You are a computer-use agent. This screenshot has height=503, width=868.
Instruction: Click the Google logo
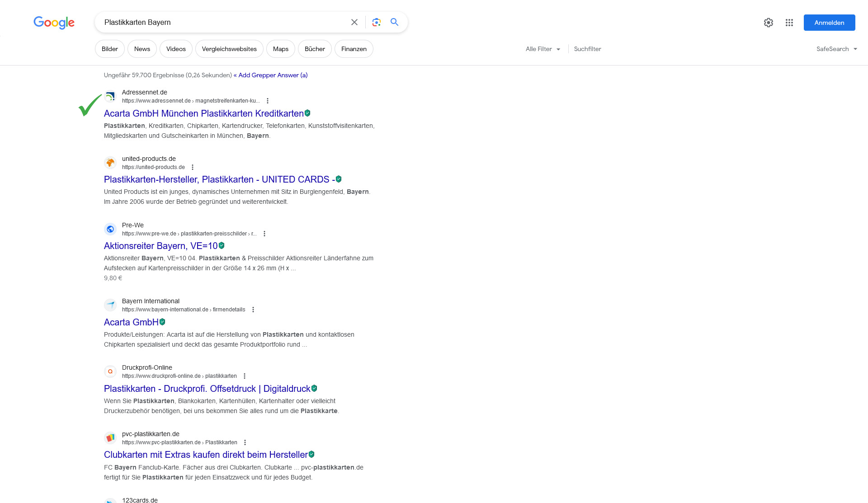pyautogui.click(x=54, y=23)
